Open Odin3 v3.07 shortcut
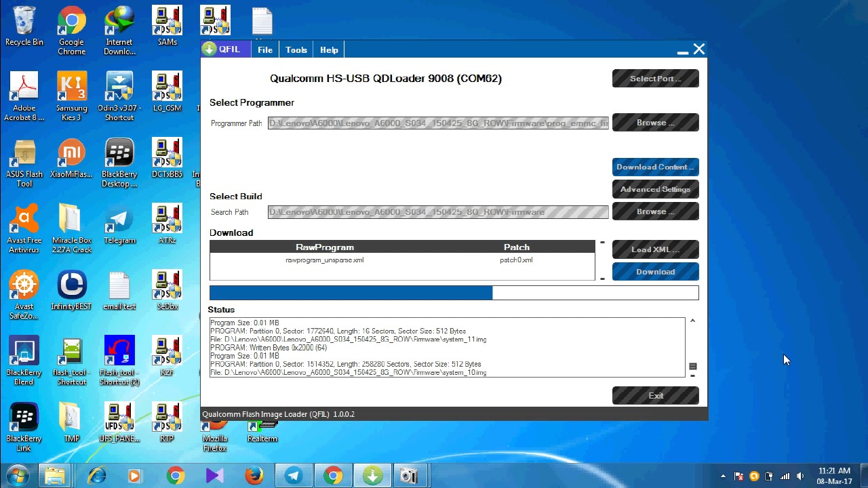 119,97
